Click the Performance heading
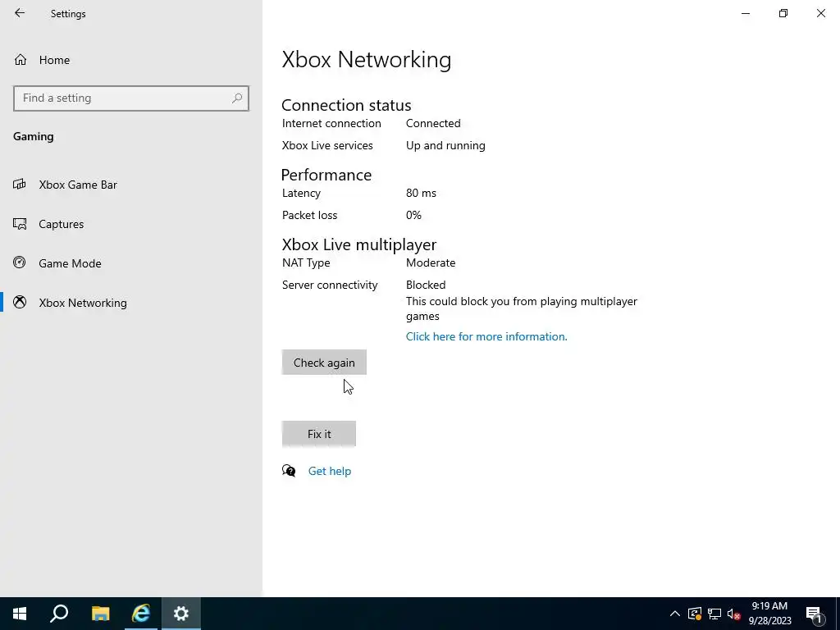The width and height of the screenshot is (840, 630). pyautogui.click(x=326, y=175)
